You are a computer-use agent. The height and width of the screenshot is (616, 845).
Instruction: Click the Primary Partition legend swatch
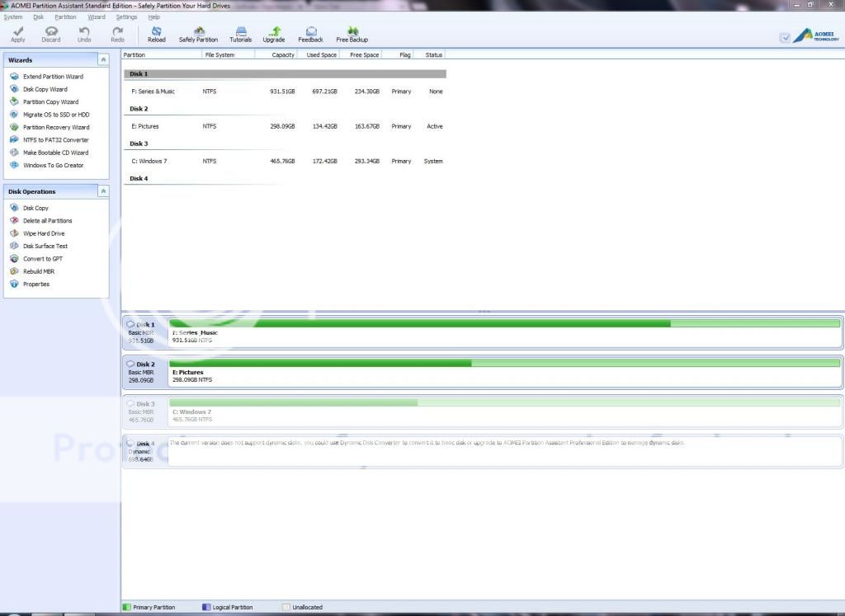(x=126, y=608)
